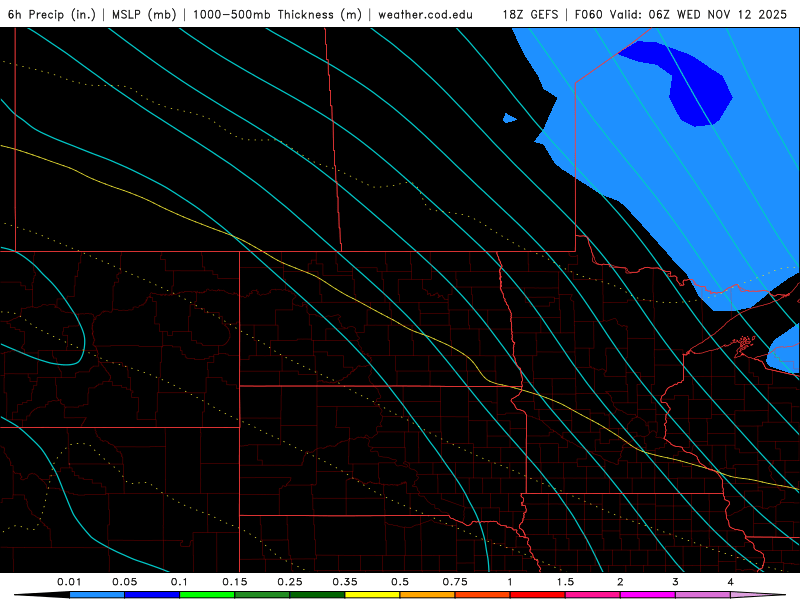This screenshot has height=600, width=800.
Task: Click the medium green 0.15 legend swatch
Action: [262, 595]
